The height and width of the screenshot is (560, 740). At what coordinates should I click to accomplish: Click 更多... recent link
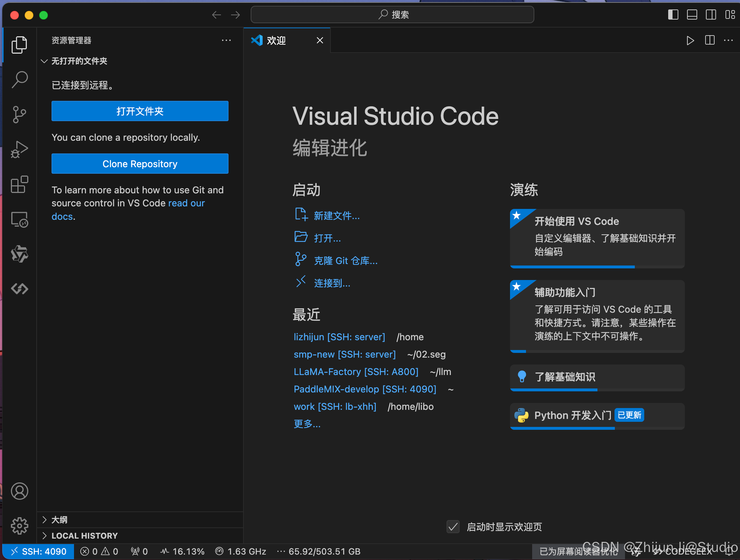(307, 424)
